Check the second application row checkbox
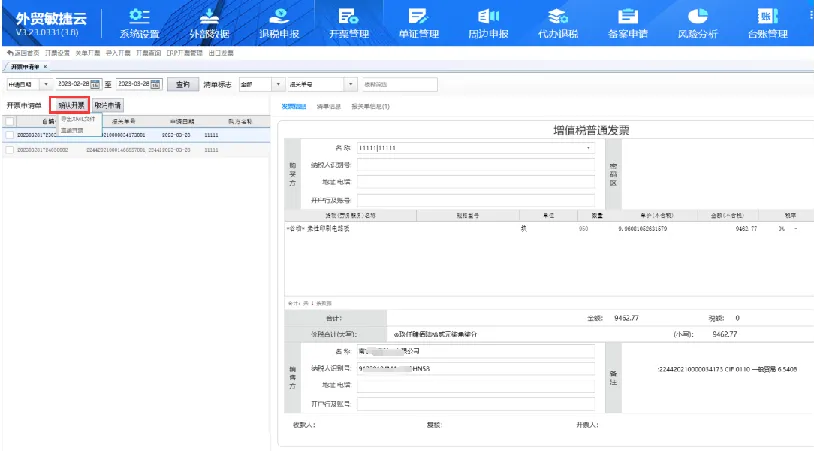 [x=9, y=150]
